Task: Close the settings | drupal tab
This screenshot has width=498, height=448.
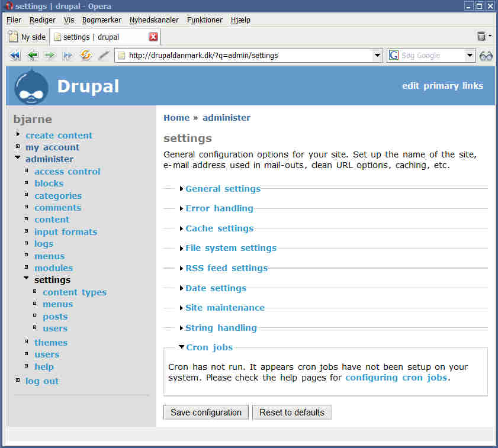Action: 153,37
